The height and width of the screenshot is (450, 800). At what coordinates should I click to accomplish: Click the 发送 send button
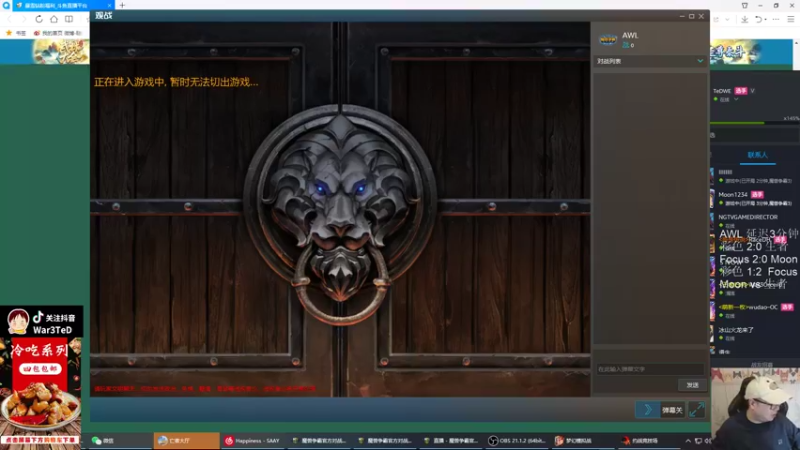click(692, 385)
